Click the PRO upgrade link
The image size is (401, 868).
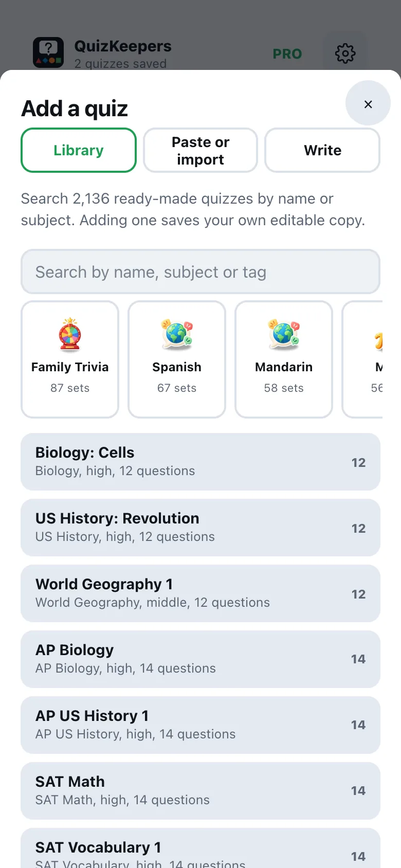(x=287, y=54)
